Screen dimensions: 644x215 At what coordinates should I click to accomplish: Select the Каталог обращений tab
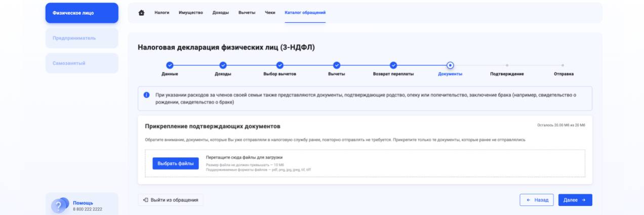coord(305,13)
